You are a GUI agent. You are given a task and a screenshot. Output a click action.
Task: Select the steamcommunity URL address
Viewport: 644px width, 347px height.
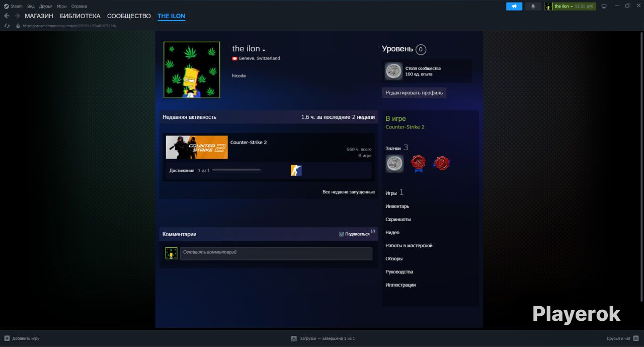point(69,26)
